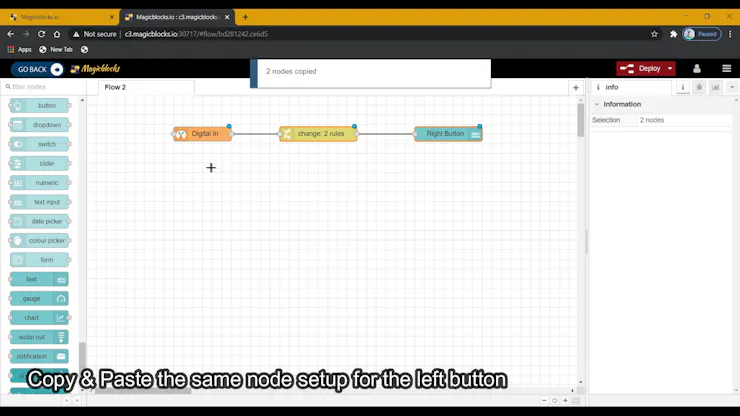Screen dimensions: 740x416
Task: Click the address bar URL
Action: (196, 34)
